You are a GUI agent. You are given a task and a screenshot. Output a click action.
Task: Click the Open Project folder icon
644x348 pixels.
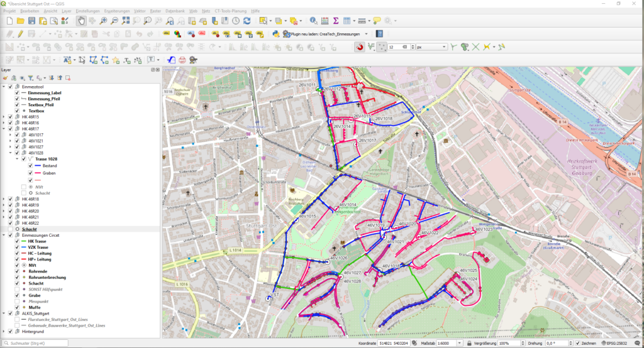[21, 21]
